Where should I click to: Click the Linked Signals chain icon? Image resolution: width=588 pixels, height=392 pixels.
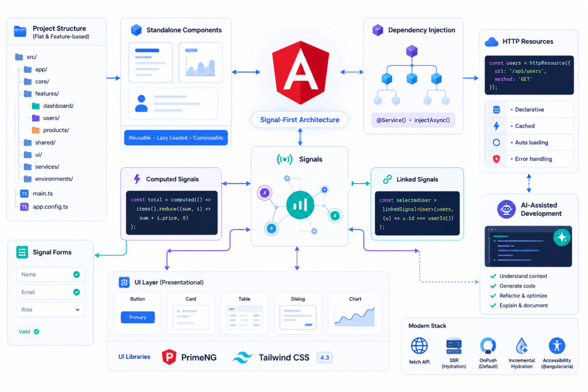point(388,179)
